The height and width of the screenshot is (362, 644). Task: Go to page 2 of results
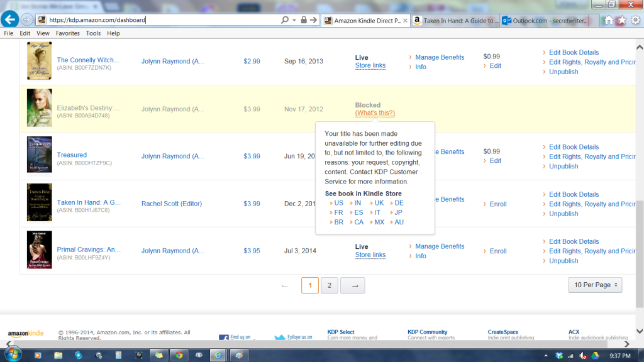pyautogui.click(x=330, y=286)
